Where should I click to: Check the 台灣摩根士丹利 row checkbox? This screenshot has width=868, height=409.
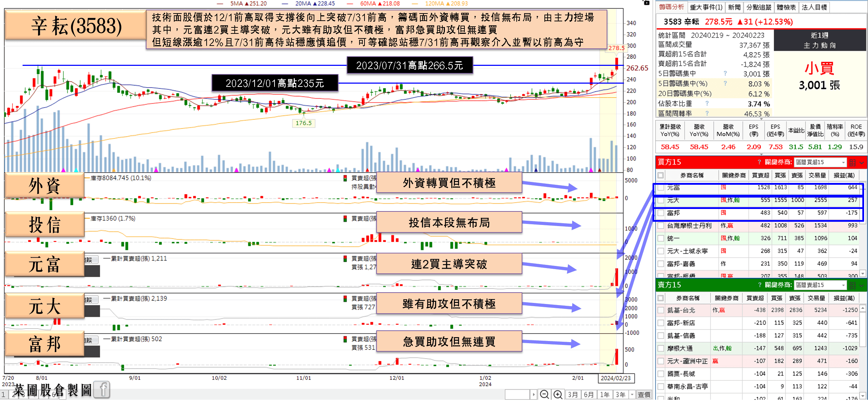(661, 226)
